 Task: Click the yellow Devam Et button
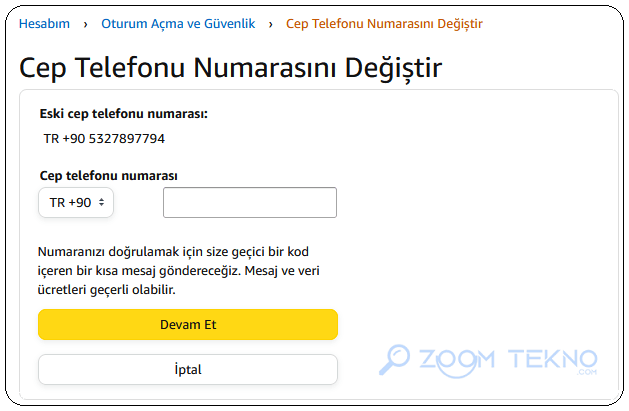pyautogui.click(x=188, y=324)
